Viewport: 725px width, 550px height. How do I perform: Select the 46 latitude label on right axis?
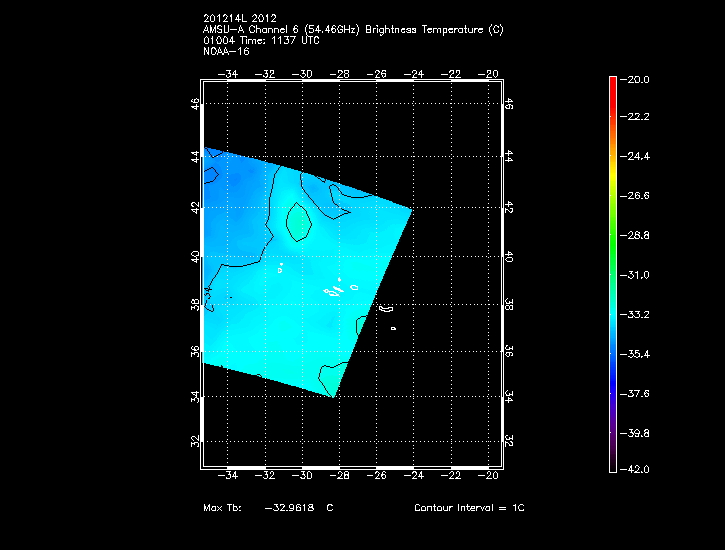(x=508, y=104)
